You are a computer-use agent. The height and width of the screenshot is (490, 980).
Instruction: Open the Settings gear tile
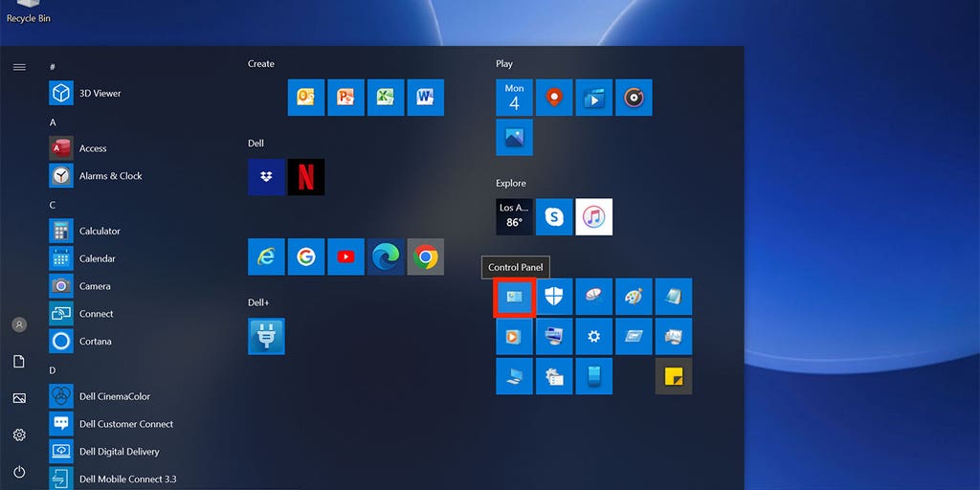tap(593, 336)
